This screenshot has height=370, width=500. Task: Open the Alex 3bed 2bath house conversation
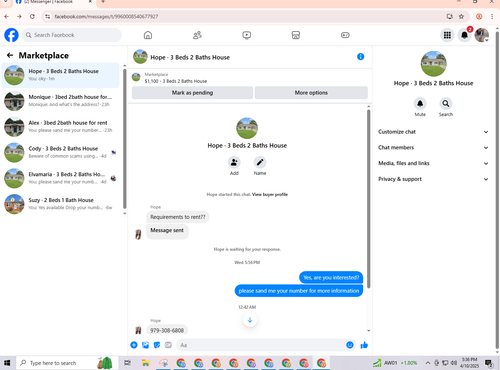point(61,126)
